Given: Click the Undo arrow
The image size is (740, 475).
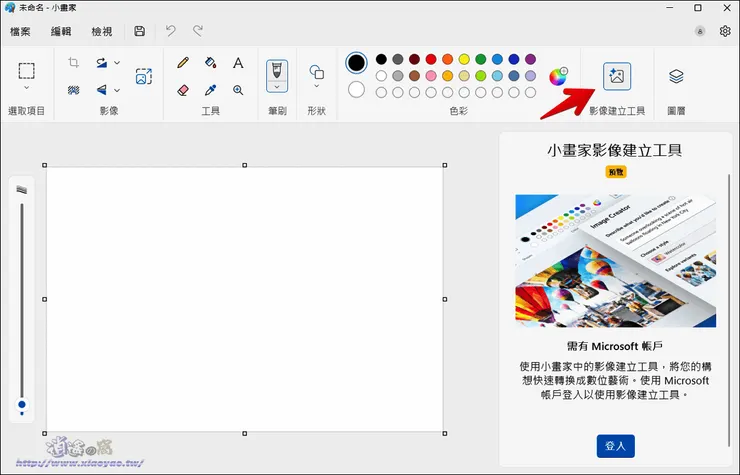Looking at the screenshot, I should click(170, 31).
